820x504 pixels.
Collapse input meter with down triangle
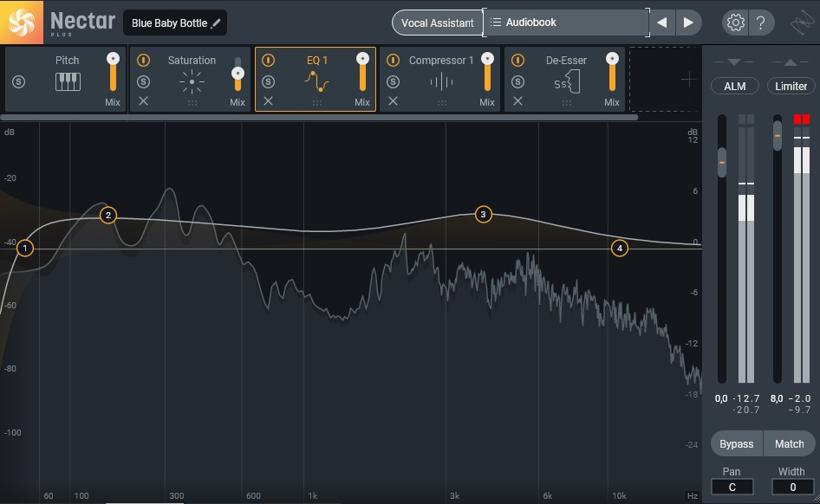[733, 62]
